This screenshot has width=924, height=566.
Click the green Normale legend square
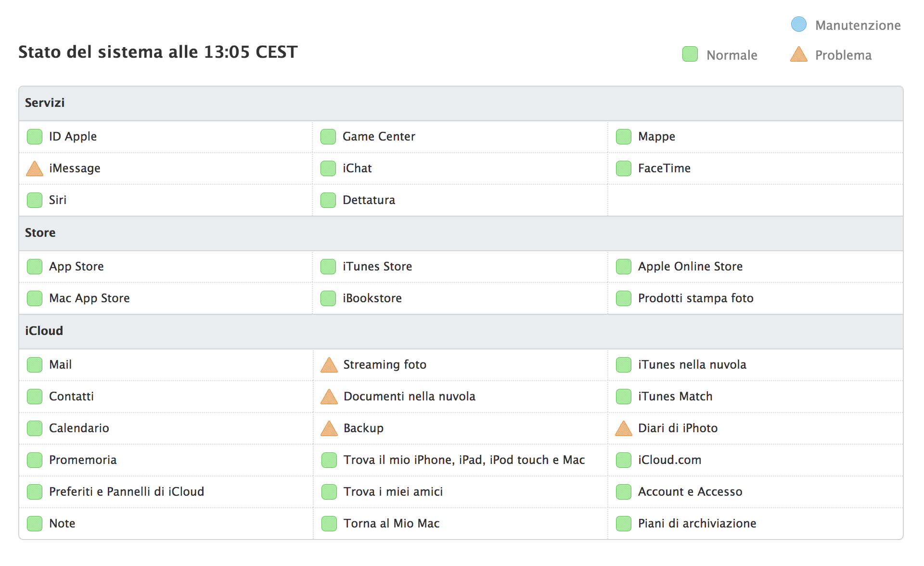tap(690, 54)
